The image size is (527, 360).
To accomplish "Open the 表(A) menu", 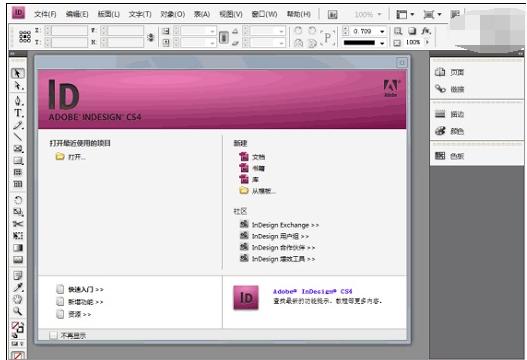I will click(202, 14).
